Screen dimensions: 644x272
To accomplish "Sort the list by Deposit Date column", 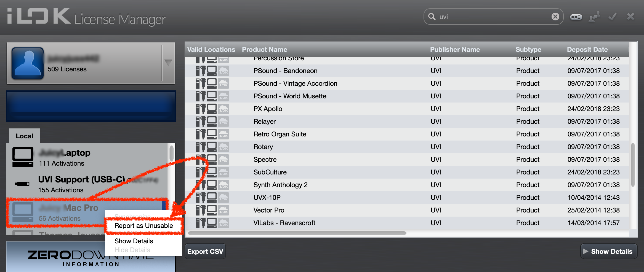I will tap(587, 50).
